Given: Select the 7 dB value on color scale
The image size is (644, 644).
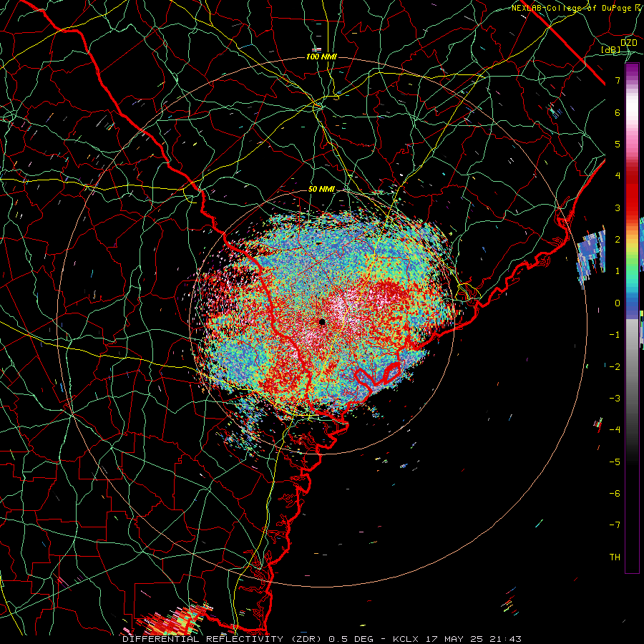Looking at the screenshot, I should tap(618, 80).
